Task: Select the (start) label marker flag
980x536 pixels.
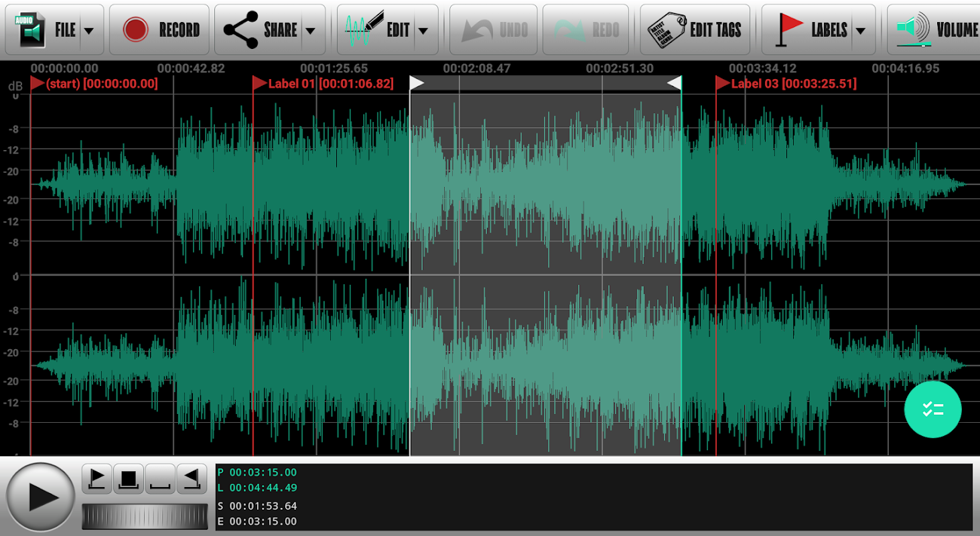Action: point(37,83)
